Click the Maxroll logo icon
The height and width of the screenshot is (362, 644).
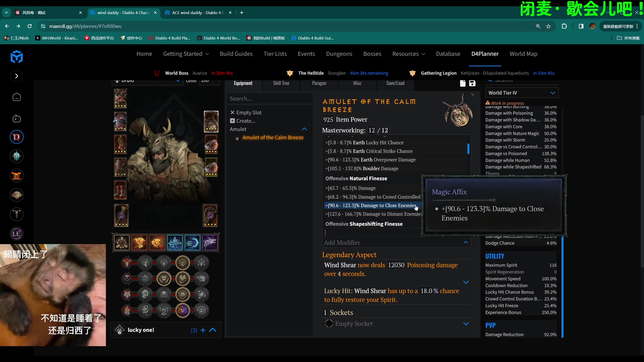point(17,57)
